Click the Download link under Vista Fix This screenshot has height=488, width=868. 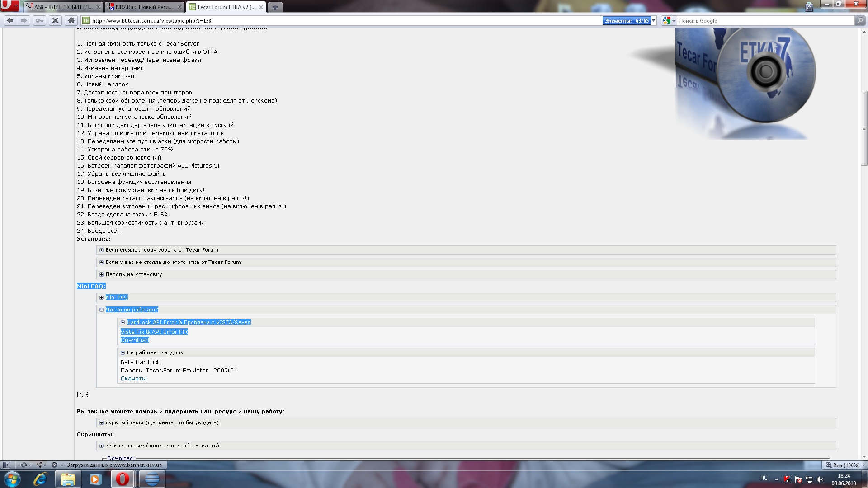click(x=135, y=340)
